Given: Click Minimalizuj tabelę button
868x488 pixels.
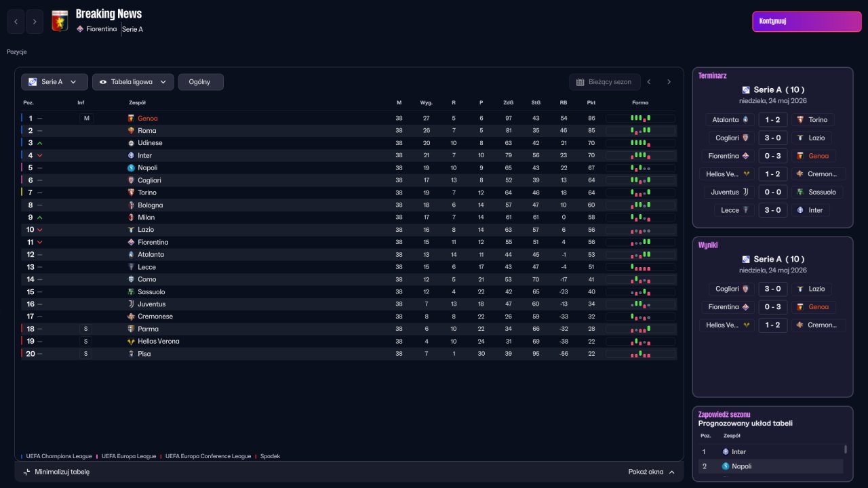Looking at the screenshot, I should (56, 472).
